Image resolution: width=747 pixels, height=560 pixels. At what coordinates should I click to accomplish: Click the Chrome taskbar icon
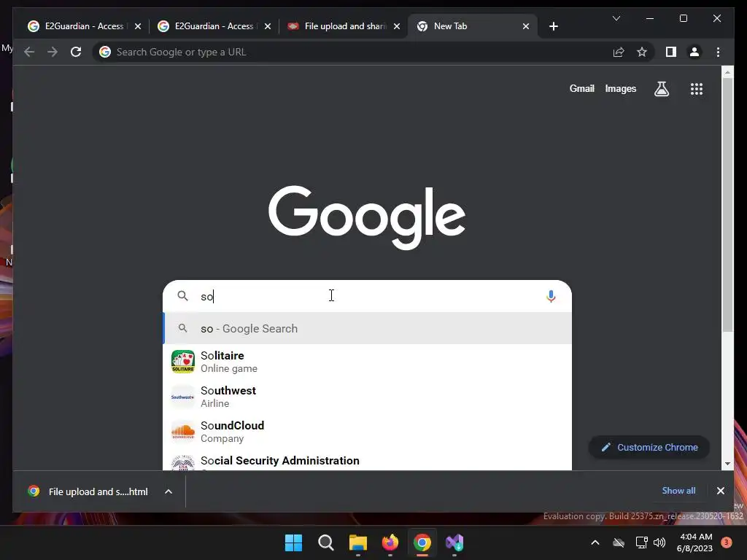click(422, 542)
